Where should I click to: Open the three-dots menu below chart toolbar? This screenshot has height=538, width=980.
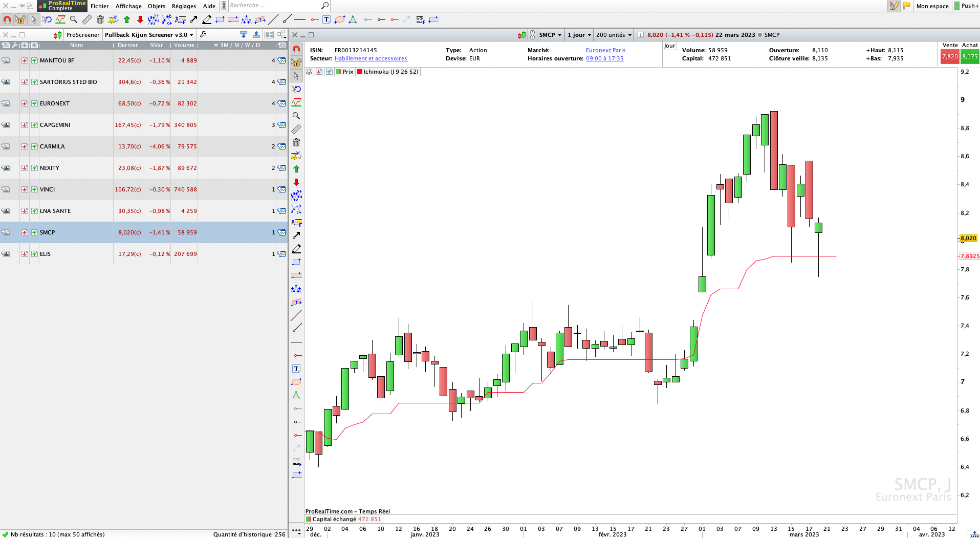(296, 531)
